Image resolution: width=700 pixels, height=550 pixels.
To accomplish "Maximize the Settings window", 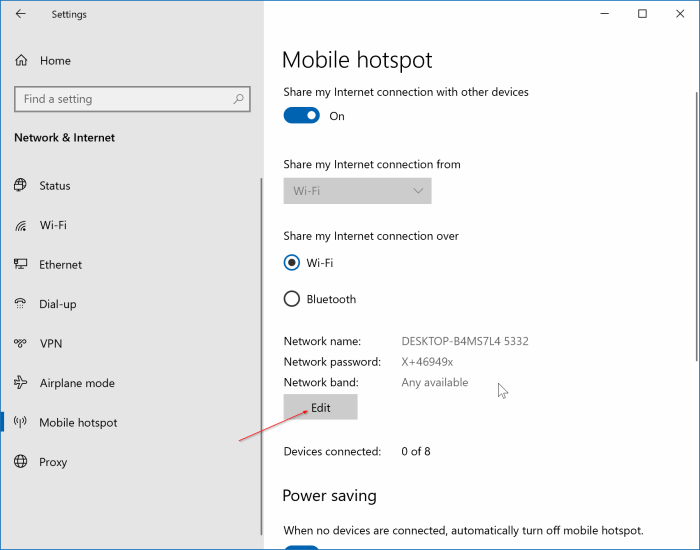I will [642, 14].
